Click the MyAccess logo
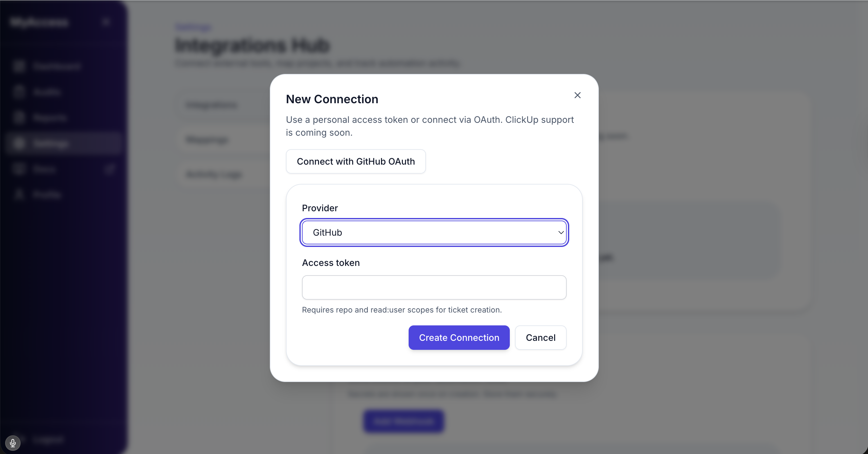The width and height of the screenshot is (868, 454). click(40, 22)
